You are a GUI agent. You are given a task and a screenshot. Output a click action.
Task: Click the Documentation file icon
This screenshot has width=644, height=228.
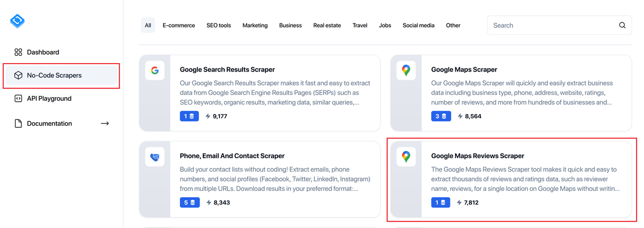click(18, 124)
